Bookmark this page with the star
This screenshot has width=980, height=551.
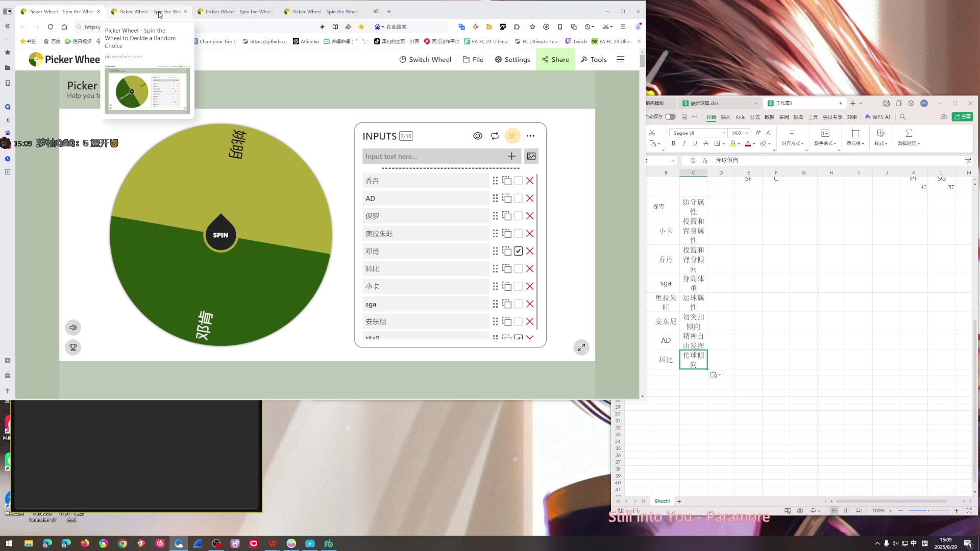click(x=361, y=27)
